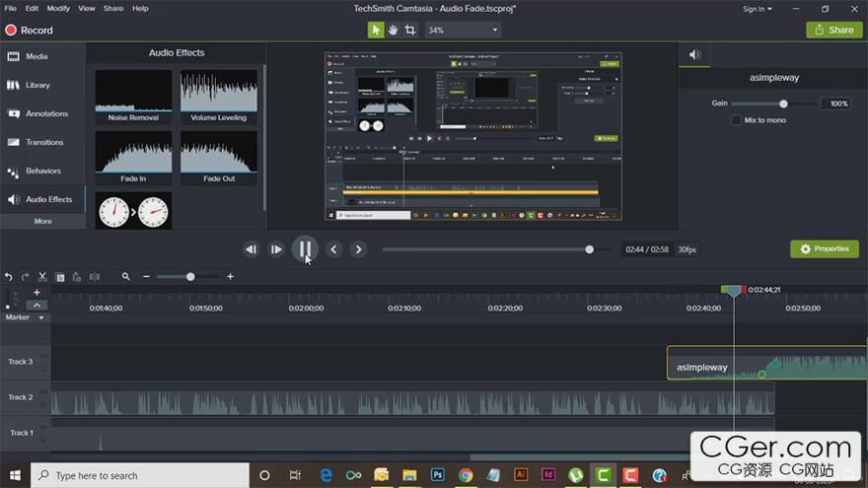Pause playback
The width and height of the screenshot is (868, 488).
(x=305, y=249)
